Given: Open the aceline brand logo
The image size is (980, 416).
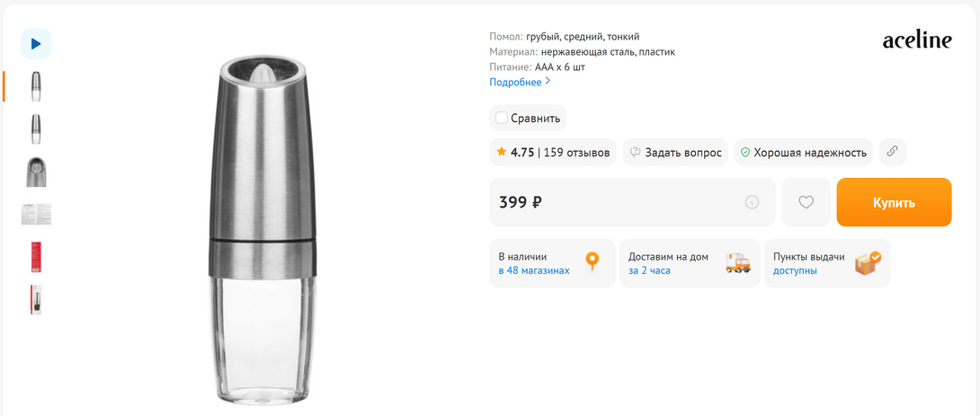Looking at the screenshot, I should click(917, 40).
